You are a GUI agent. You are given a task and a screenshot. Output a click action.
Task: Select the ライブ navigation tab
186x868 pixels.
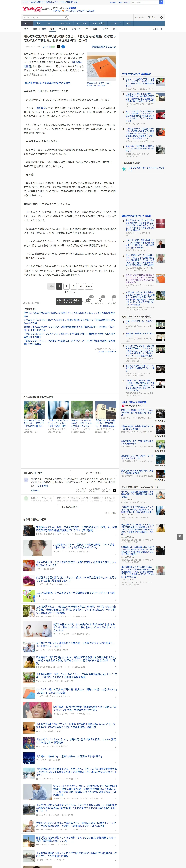(x=49, y=24)
